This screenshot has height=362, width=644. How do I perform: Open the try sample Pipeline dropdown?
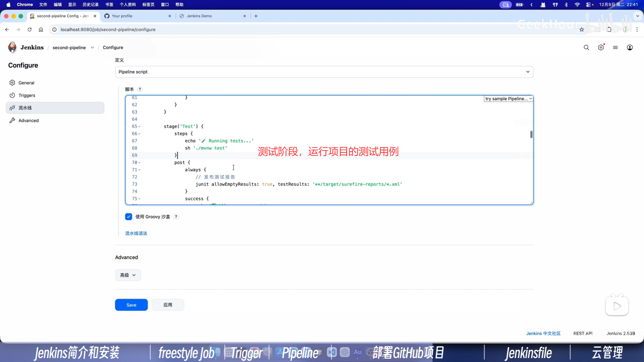tap(508, 99)
